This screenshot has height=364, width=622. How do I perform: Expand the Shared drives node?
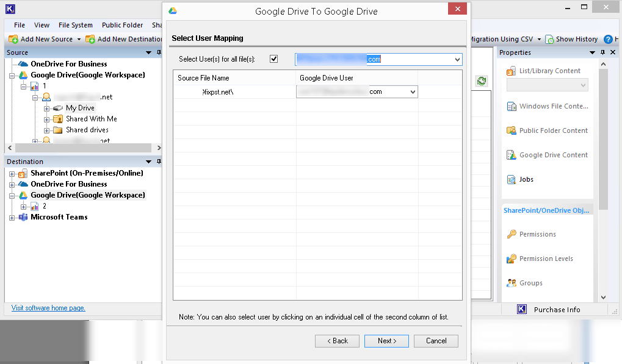(47, 130)
